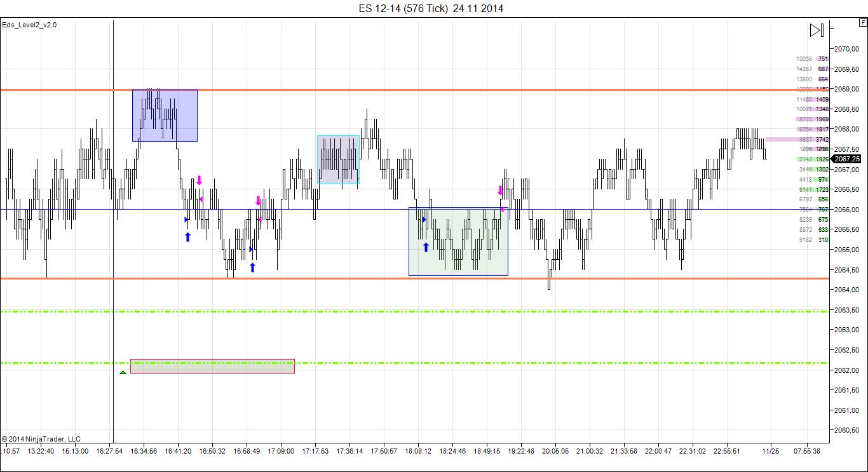
Task: Click the 2060,50 price axis label
Action: pyautogui.click(x=846, y=430)
